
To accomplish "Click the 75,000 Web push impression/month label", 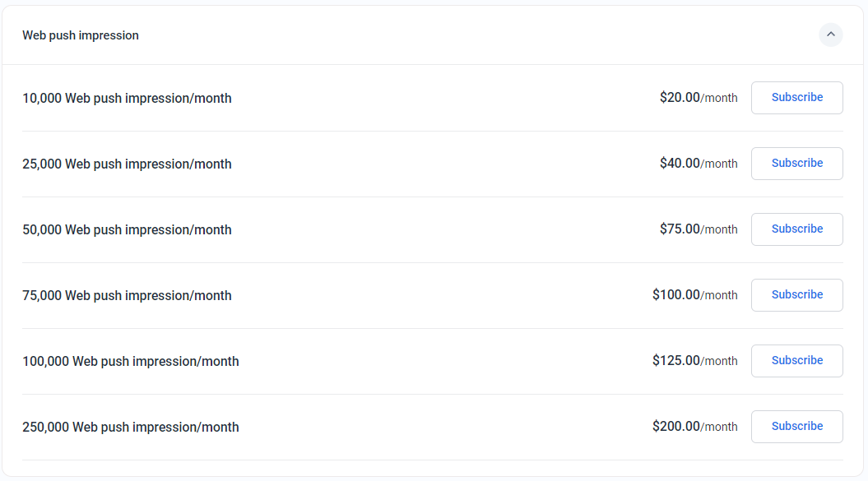I will [x=127, y=295].
